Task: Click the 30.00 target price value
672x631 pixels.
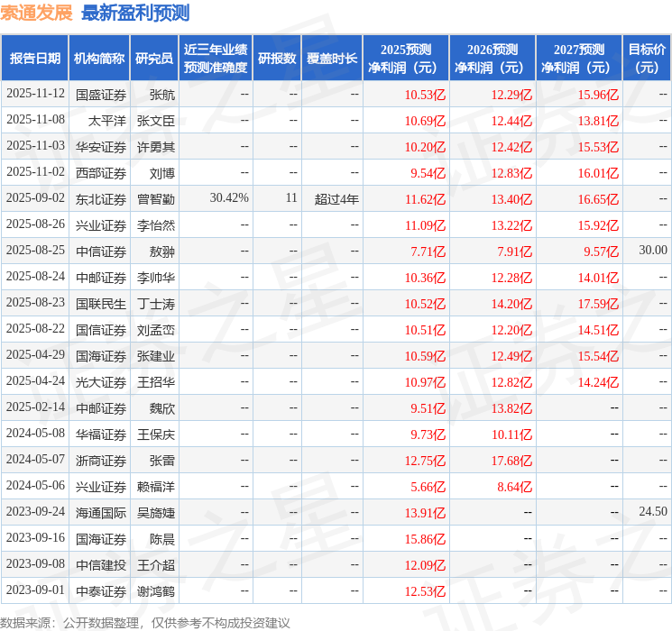Action: pos(653,251)
